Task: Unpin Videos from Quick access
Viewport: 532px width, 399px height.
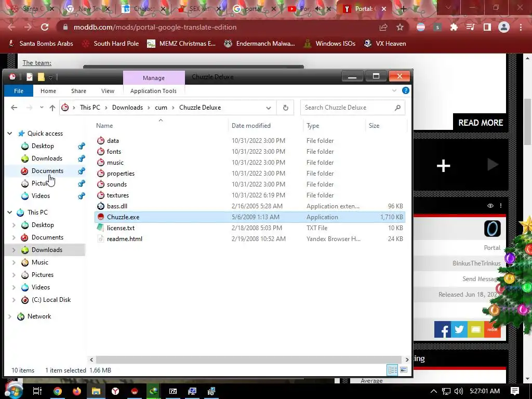Action: pyautogui.click(x=82, y=196)
